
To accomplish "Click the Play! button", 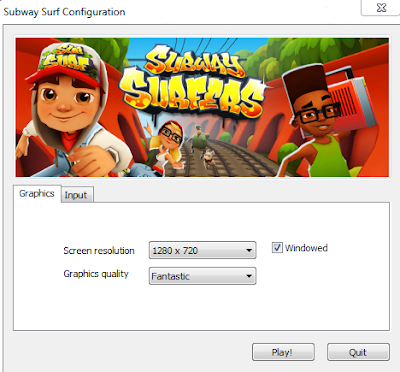I will tap(283, 352).
